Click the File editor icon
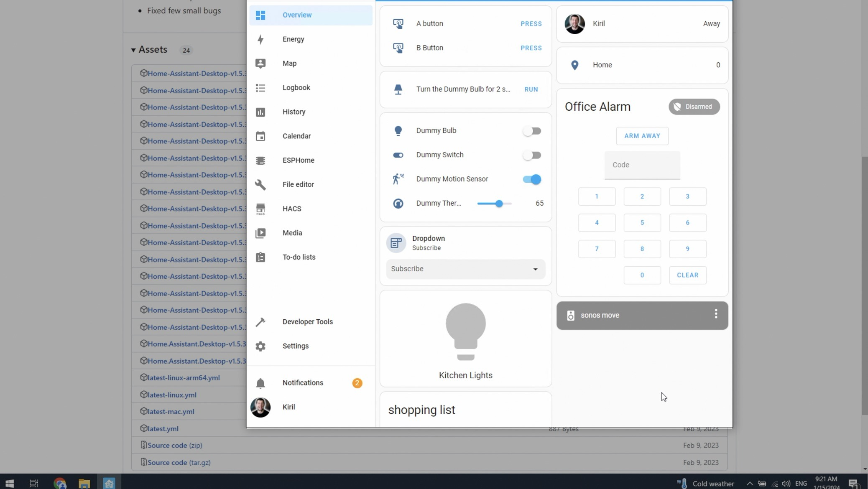Image resolution: width=868 pixels, height=489 pixels. coord(260,184)
